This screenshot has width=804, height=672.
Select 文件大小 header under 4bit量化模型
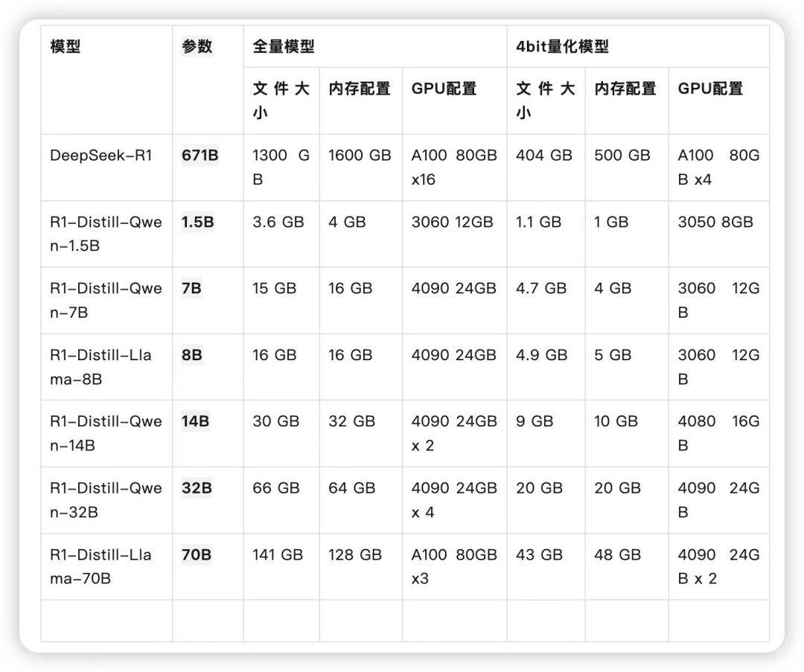(546, 100)
